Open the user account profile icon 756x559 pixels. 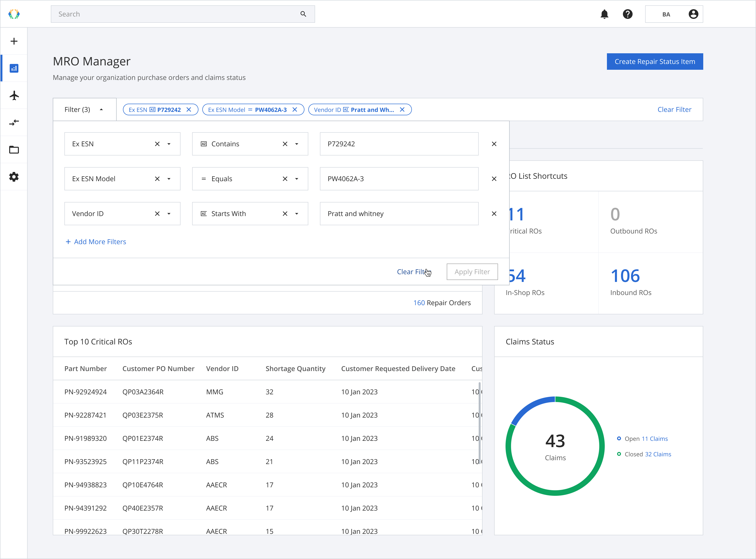coord(694,14)
